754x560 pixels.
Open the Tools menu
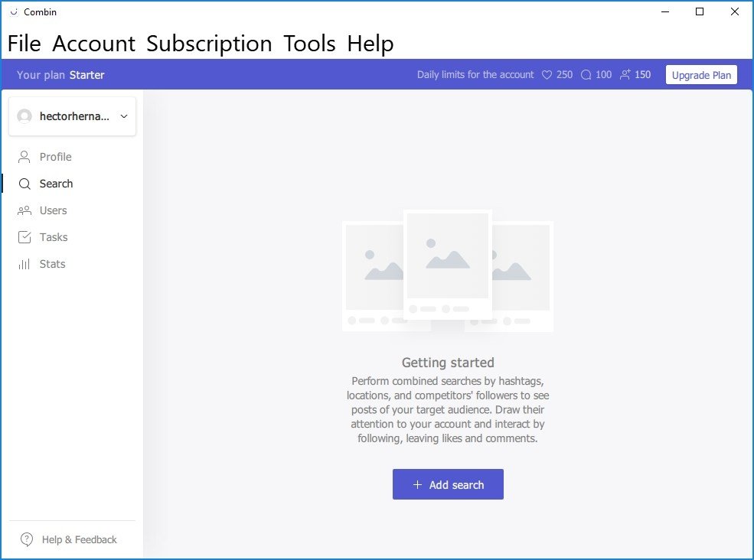pyautogui.click(x=309, y=44)
